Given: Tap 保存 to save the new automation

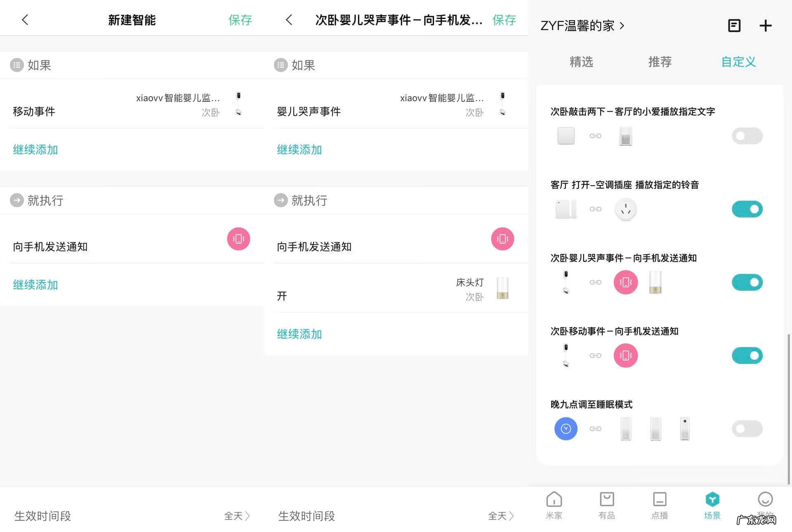Looking at the screenshot, I should pos(240,20).
